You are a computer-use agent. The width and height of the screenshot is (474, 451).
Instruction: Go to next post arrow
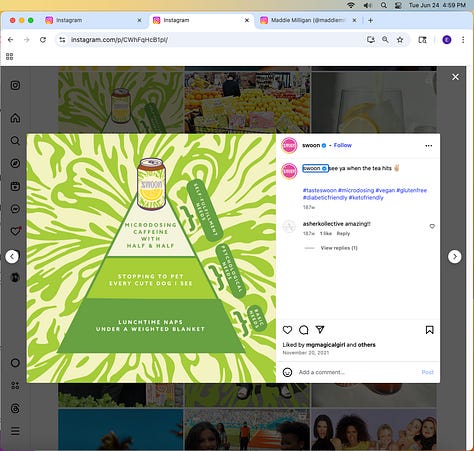pos(455,257)
